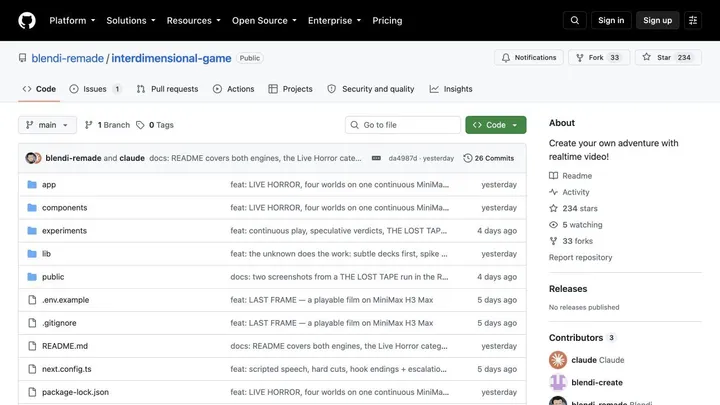Screen dimensions: 720x405
Task: Expand the Open Source menu
Action: pos(264,21)
